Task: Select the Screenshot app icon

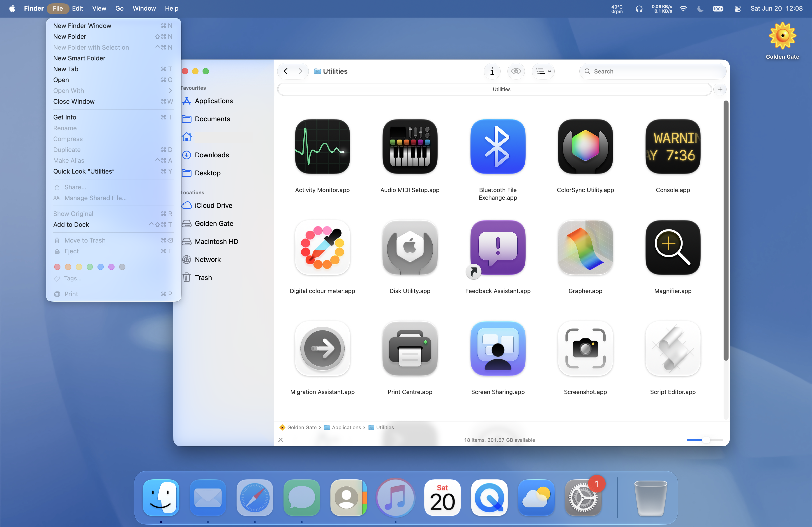Action: tap(586, 348)
